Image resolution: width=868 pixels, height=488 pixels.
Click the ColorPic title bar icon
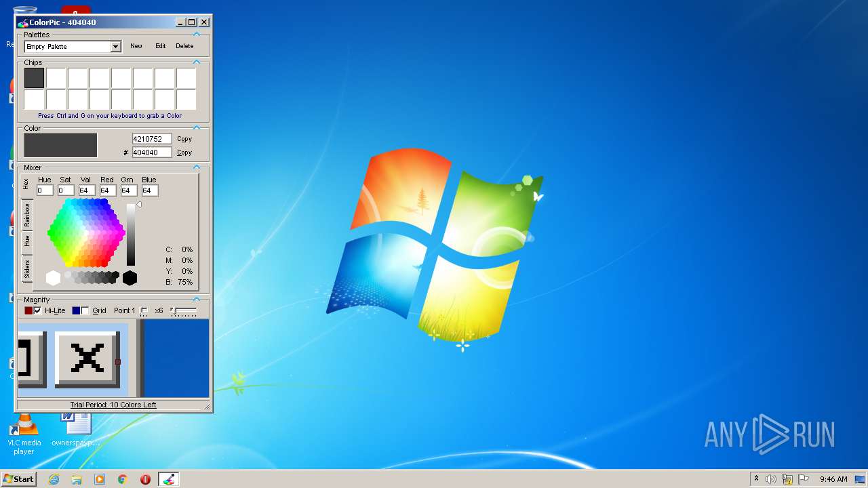pyautogui.click(x=23, y=22)
